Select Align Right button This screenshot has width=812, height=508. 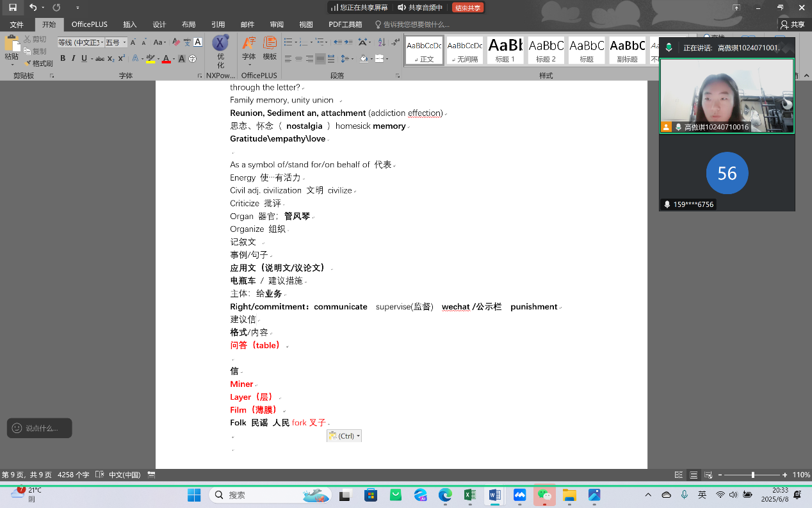(x=310, y=59)
